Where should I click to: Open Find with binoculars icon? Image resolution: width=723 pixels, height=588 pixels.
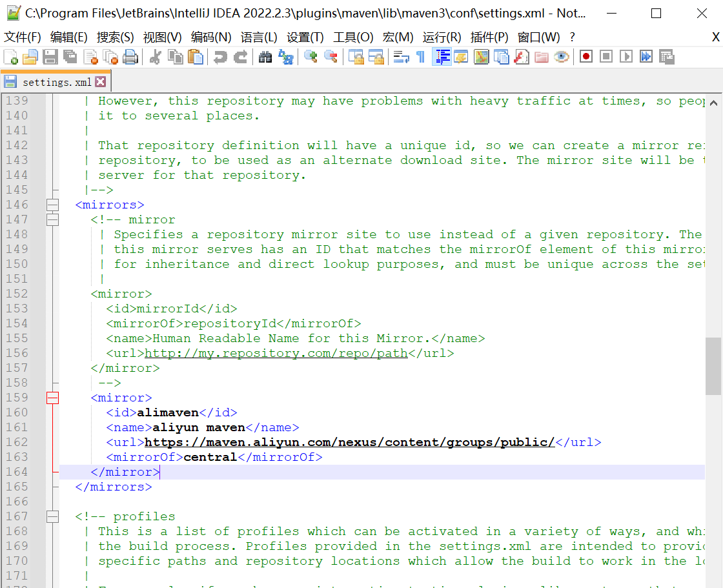coord(265,57)
